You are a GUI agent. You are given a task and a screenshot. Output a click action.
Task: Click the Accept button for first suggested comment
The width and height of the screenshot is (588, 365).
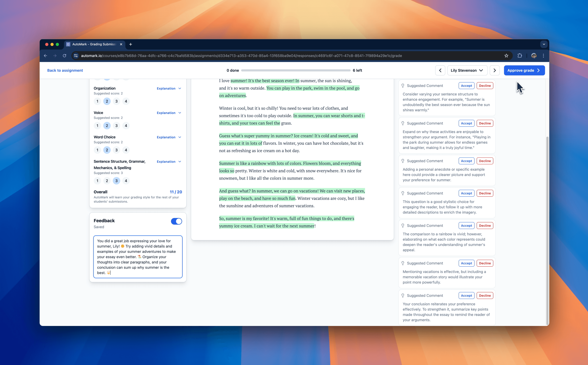pos(466,85)
